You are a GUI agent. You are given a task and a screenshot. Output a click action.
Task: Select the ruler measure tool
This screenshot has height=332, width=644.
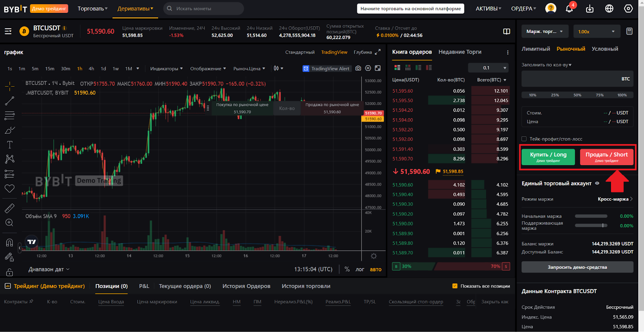[x=10, y=208]
